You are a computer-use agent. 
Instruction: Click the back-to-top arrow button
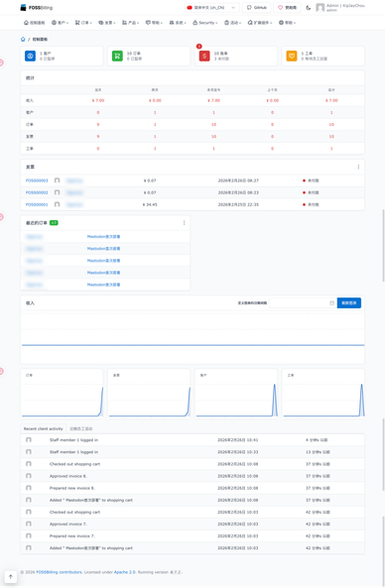[11, 577]
